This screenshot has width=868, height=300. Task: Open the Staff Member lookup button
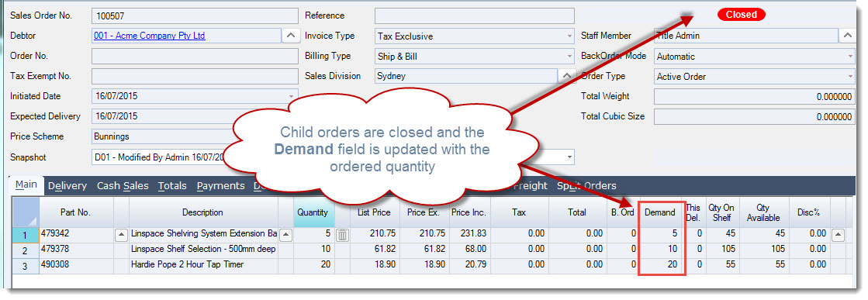click(848, 36)
